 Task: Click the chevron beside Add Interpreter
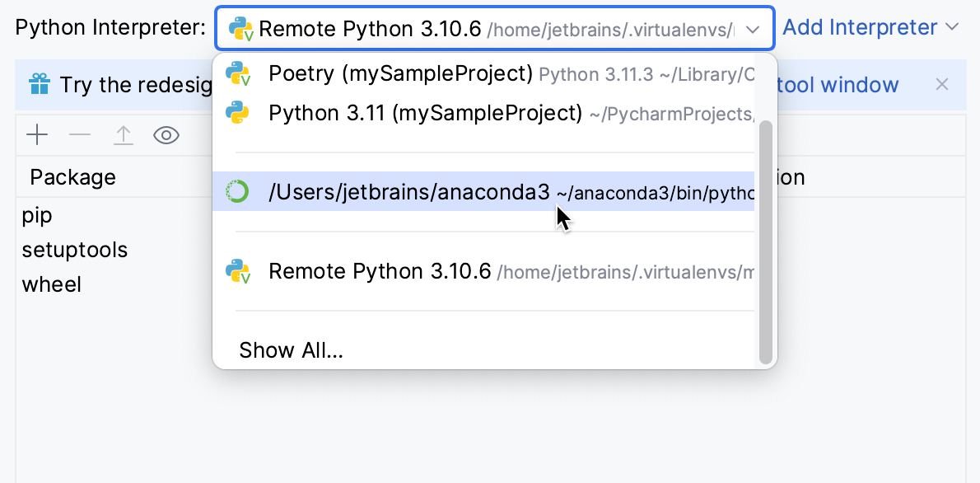pos(952,28)
